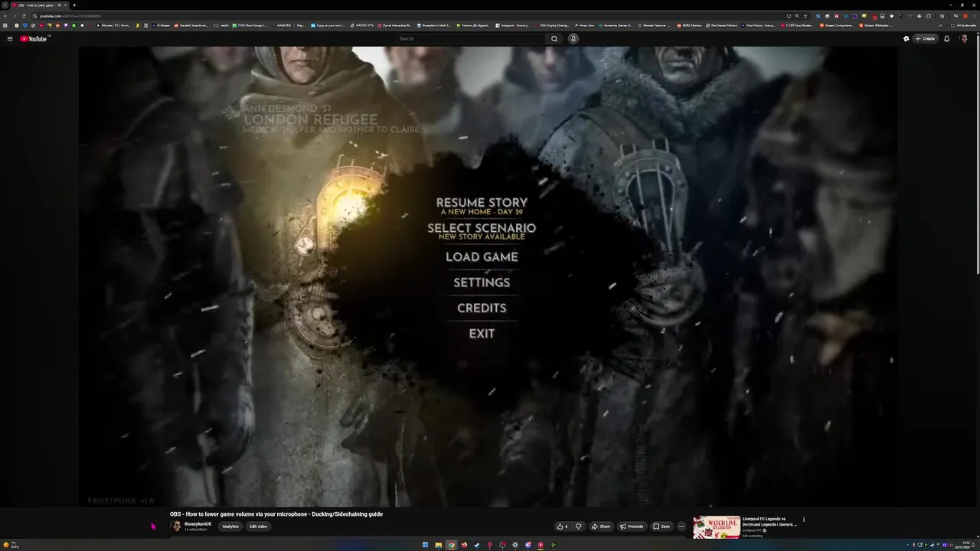Click the Create button in YouTube header
The image size is (980, 551).
(x=925, y=39)
